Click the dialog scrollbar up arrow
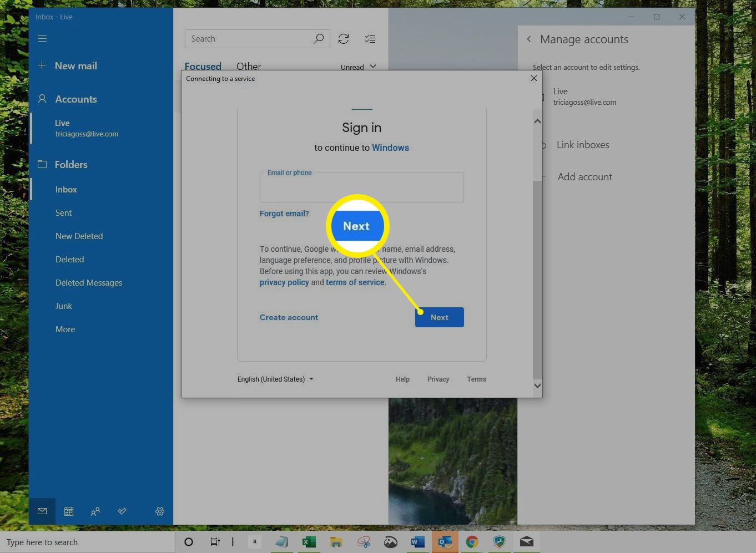Viewport: 756px width, 553px height. pos(537,121)
